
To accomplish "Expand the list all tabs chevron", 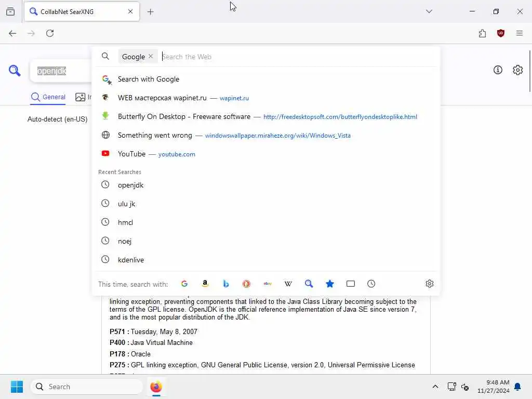I will tap(429, 11).
